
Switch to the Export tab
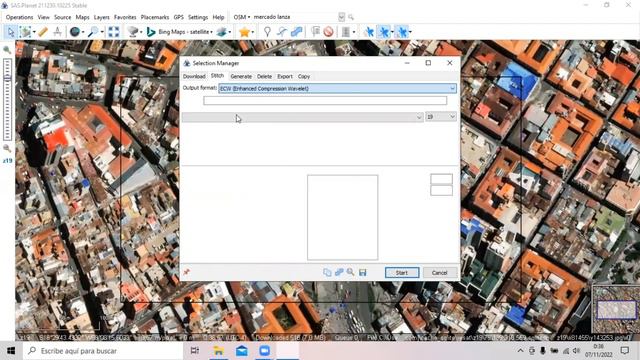coord(284,76)
